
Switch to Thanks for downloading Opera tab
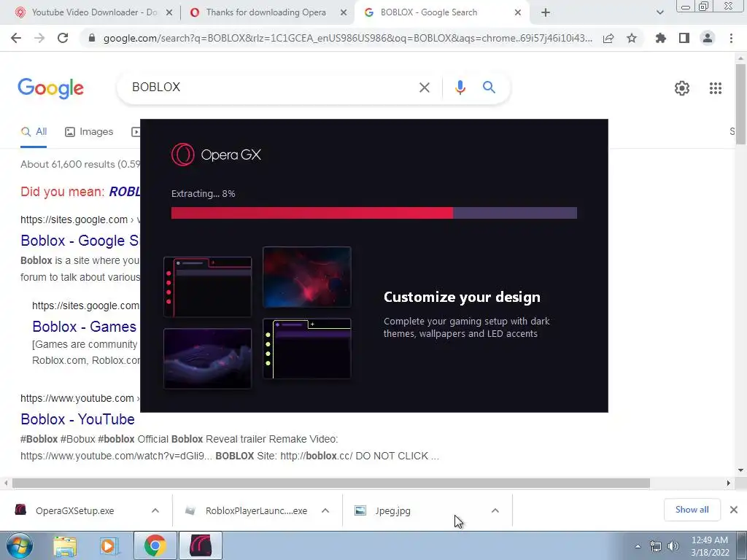point(266,12)
